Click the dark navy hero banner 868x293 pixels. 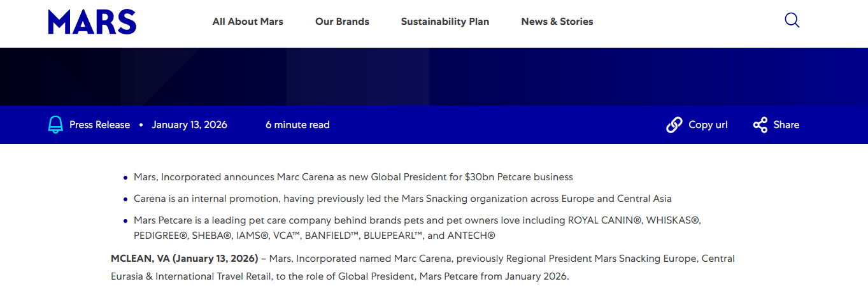pos(434,76)
